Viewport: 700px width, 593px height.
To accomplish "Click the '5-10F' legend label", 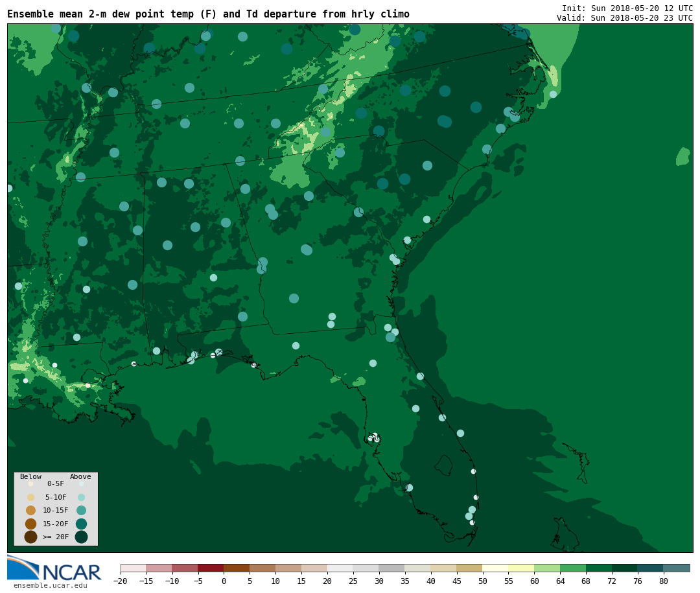I will (x=56, y=497).
